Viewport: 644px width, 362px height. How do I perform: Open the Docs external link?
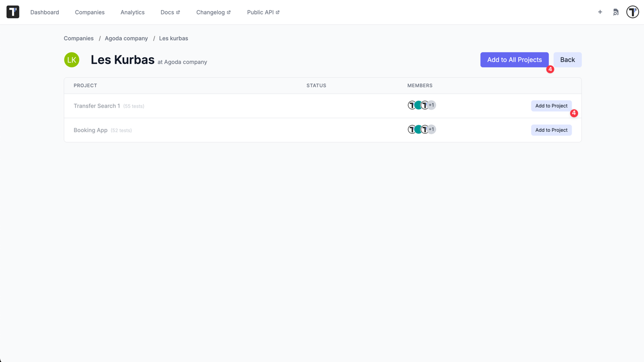click(167, 12)
